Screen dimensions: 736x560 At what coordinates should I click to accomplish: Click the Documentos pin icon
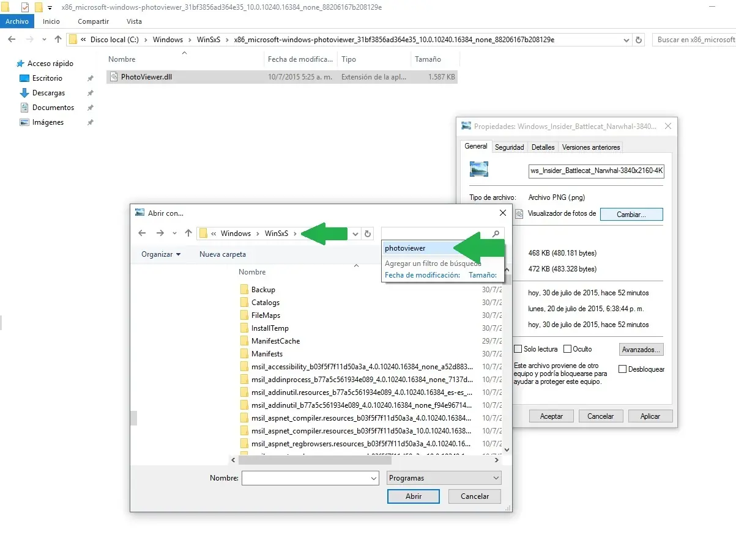pos(90,108)
